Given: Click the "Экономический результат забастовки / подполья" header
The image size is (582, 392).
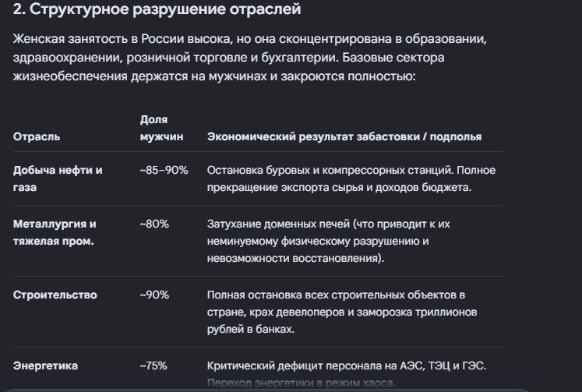Looking at the screenshot, I should pyautogui.click(x=344, y=136).
